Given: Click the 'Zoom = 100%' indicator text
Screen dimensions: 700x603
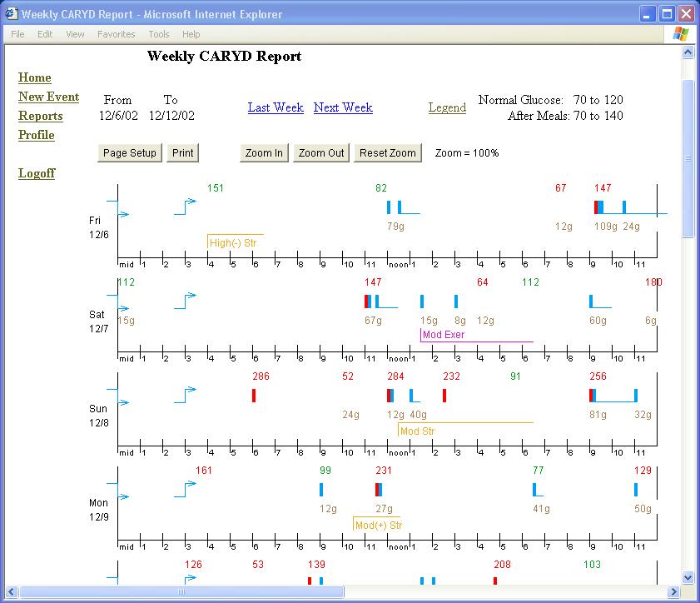Looking at the screenshot, I should tap(467, 153).
